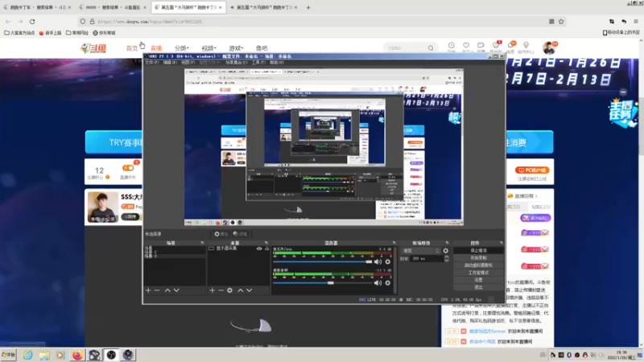This screenshot has width=644, height=362.
Task: Switch to the first browser tab
Action: (x=37, y=7)
